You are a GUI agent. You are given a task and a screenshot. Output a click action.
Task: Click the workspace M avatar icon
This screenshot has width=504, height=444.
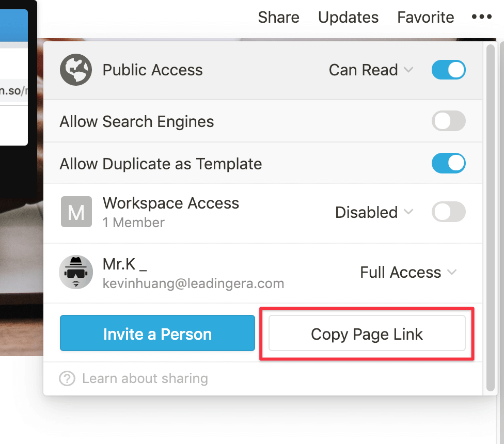pos(76,212)
